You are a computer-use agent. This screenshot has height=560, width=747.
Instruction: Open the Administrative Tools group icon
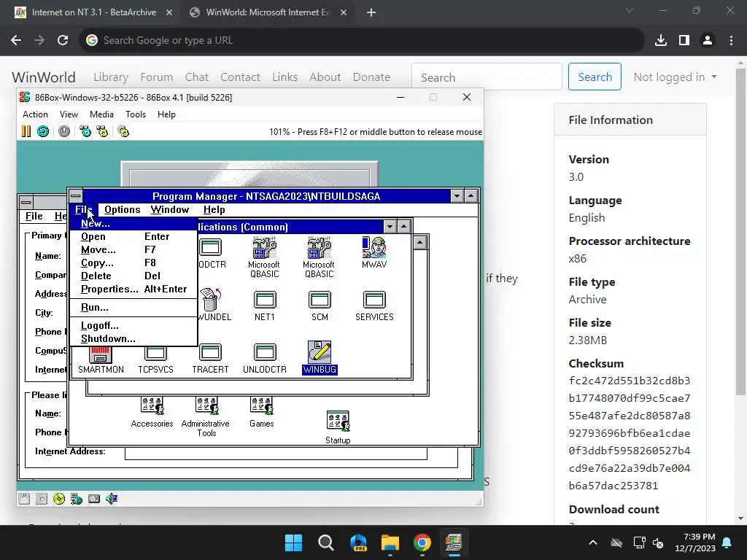[x=206, y=417]
